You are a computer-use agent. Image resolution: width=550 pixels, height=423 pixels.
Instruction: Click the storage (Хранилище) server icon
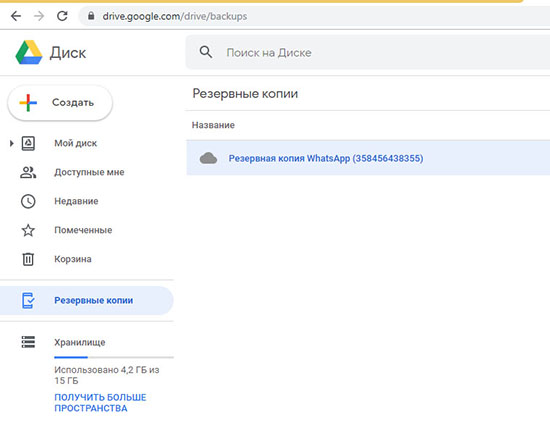click(x=28, y=342)
